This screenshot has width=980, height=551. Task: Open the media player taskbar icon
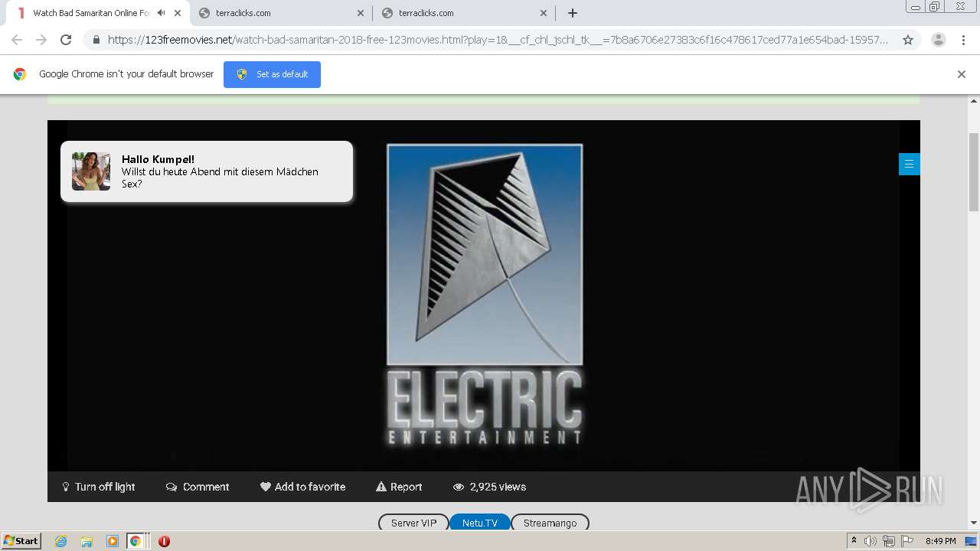pyautogui.click(x=112, y=541)
